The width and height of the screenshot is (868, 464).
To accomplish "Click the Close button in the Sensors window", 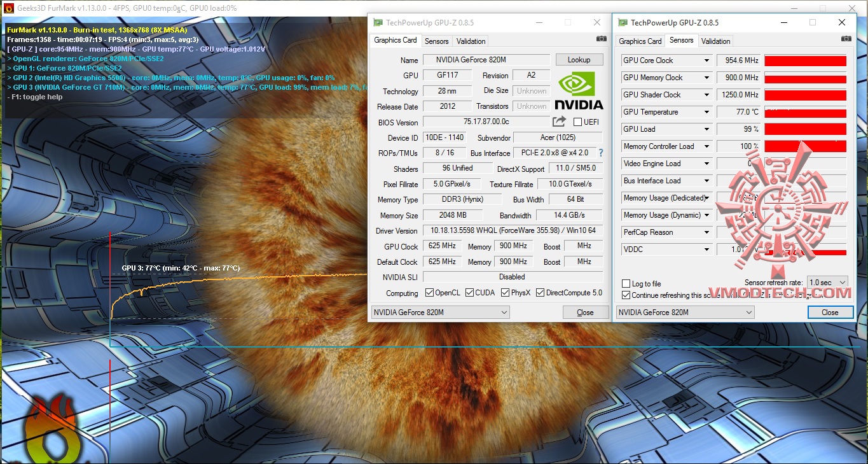I will click(x=830, y=313).
